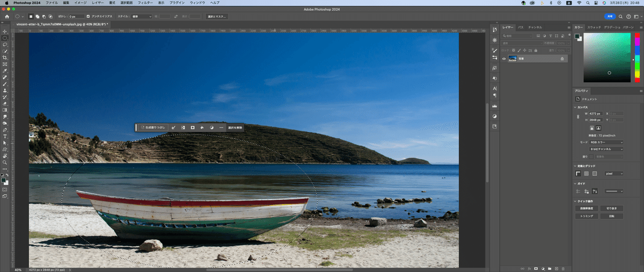The width and height of the screenshot is (644, 272).
Task: Collapse the 定規とグリッド section
Action: (x=575, y=166)
